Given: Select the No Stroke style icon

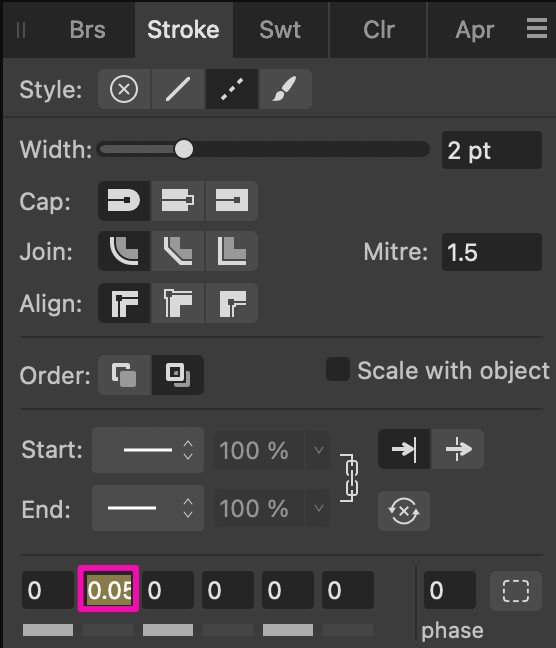Looking at the screenshot, I should 124,89.
